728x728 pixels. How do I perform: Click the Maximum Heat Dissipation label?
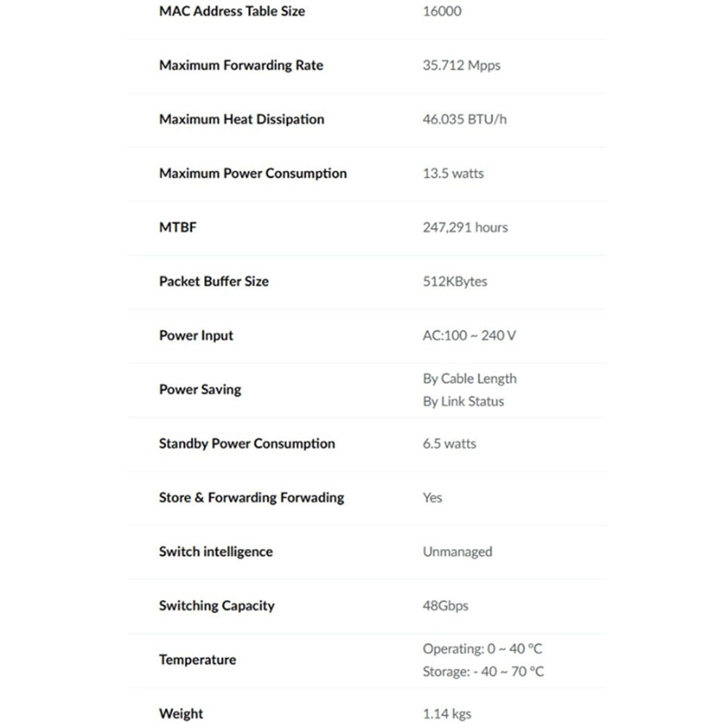coord(242,119)
